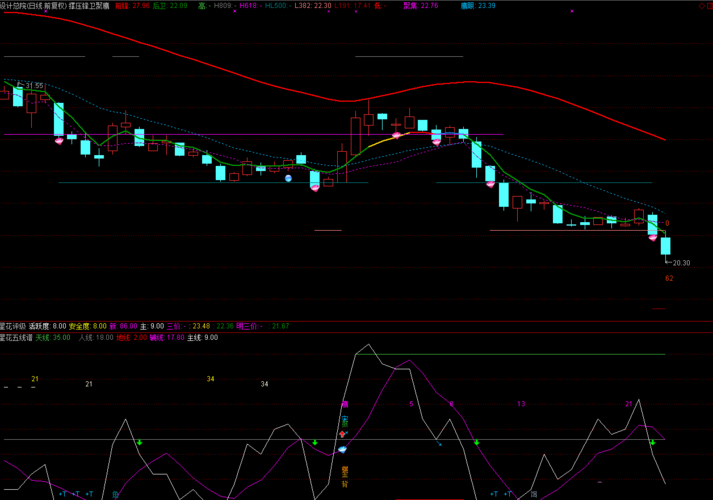Select the 20.30 low price label
The height and width of the screenshot is (500, 713).
681,263
